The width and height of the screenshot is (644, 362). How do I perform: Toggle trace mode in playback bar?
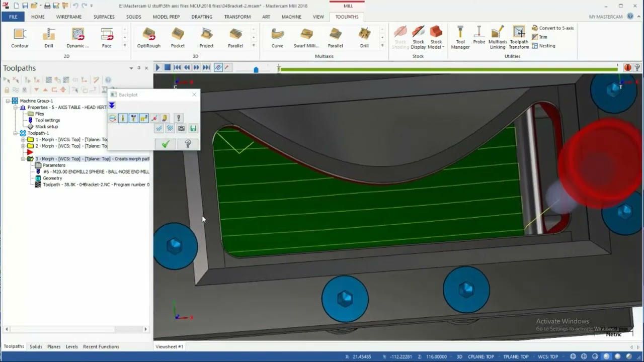(218, 67)
